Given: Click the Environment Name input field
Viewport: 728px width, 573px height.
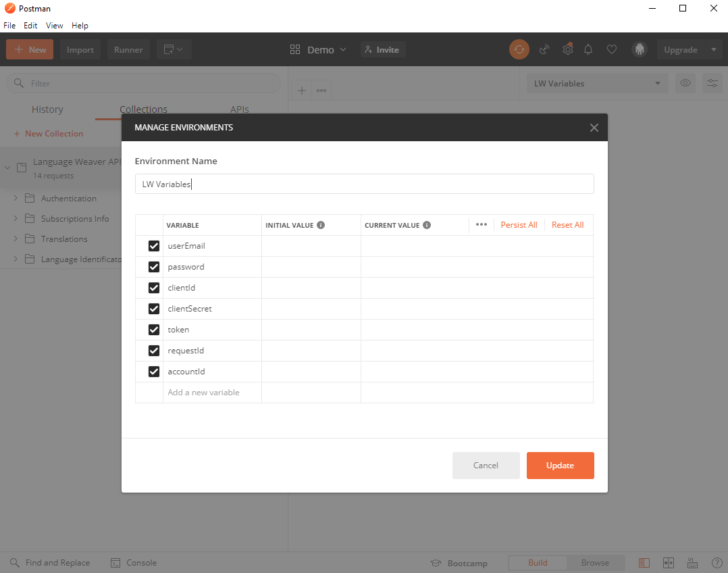Looking at the screenshot, I should (365, 184).
